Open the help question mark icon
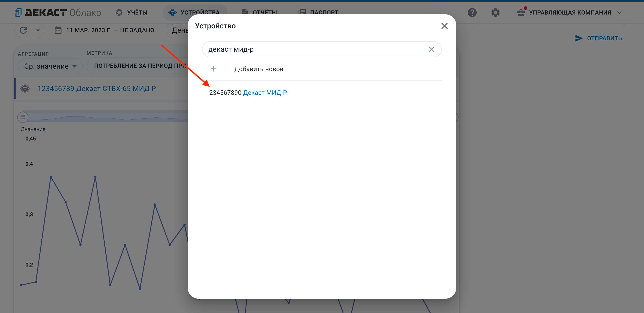 [x=472, y=13]
